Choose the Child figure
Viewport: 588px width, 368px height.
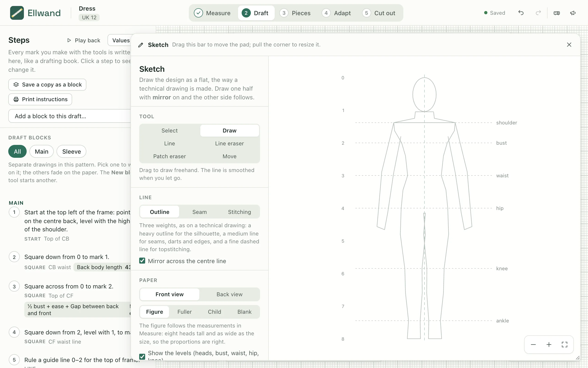pos(214,312)
